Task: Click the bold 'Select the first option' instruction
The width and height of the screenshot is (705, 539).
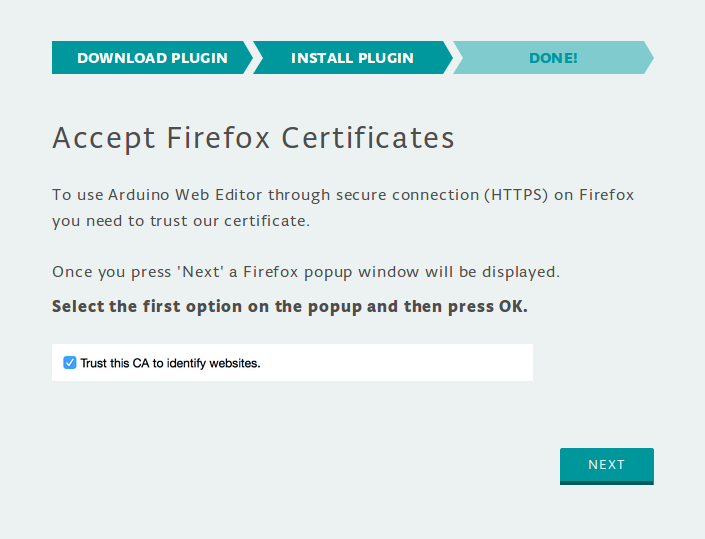Action: [289, 306]
